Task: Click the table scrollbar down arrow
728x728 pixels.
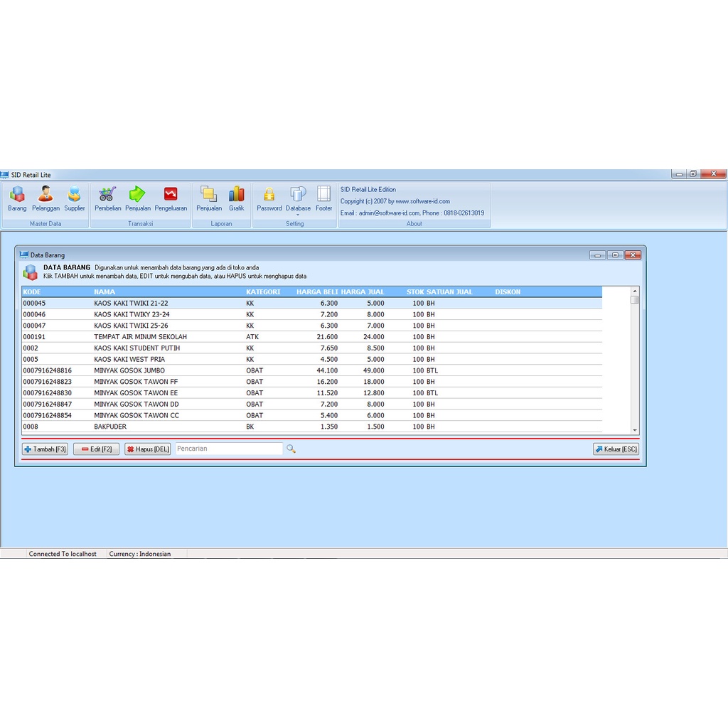Action: (633, 429)
